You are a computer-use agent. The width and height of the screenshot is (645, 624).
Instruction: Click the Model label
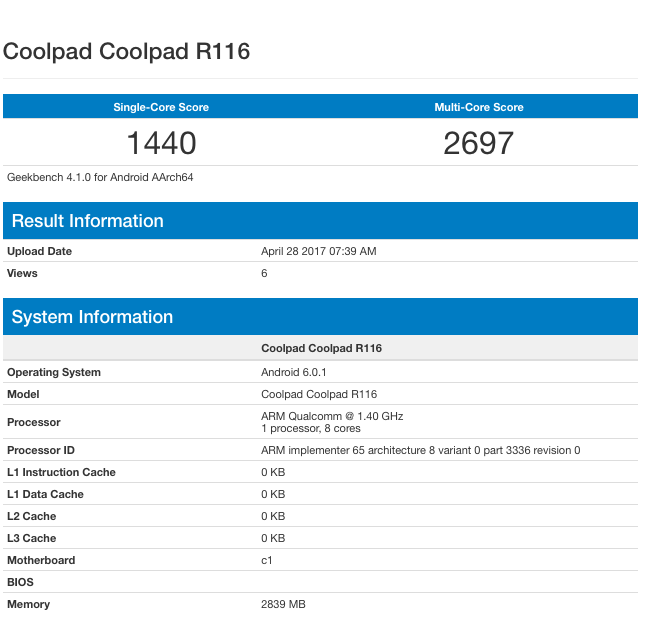(23, 394)
